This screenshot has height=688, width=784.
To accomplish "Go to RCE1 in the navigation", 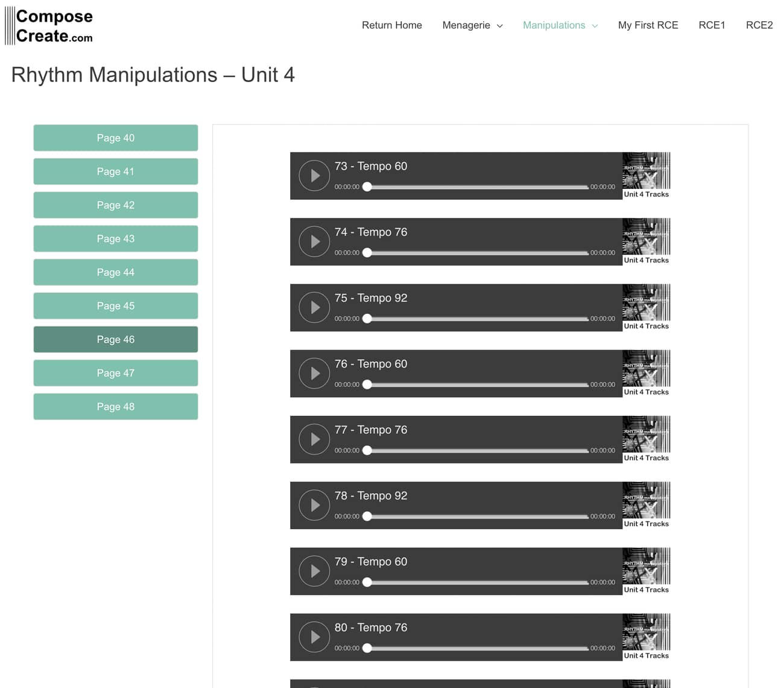I will 712,25.
